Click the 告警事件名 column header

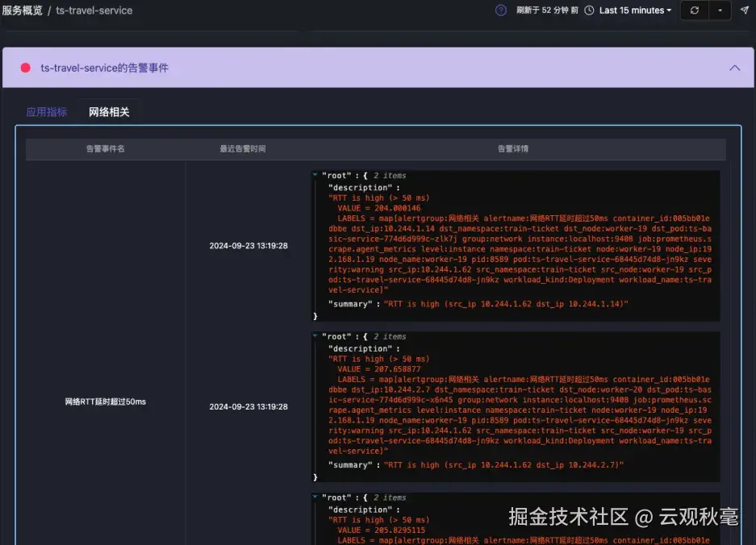106,149
